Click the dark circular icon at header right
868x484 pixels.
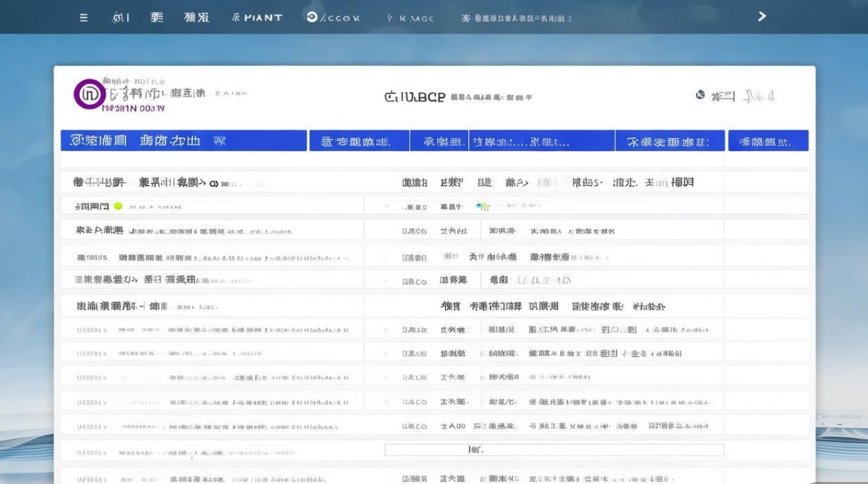[700, 96]
